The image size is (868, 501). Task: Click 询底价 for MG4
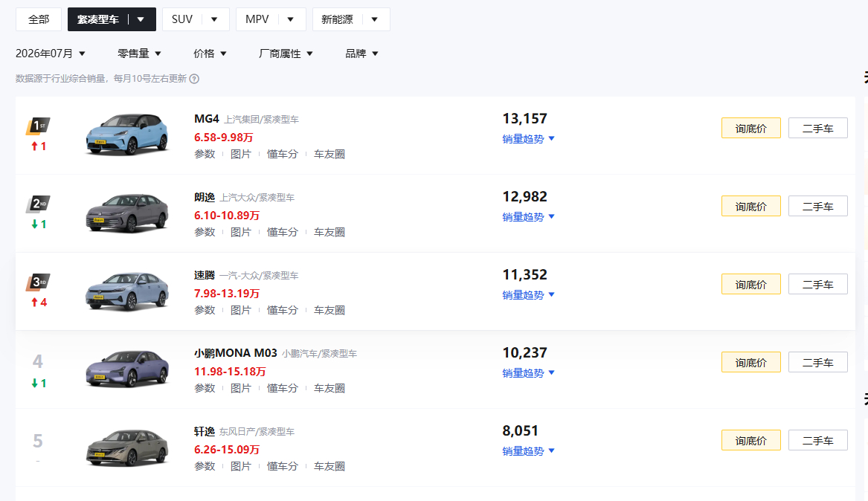(750, 129)
